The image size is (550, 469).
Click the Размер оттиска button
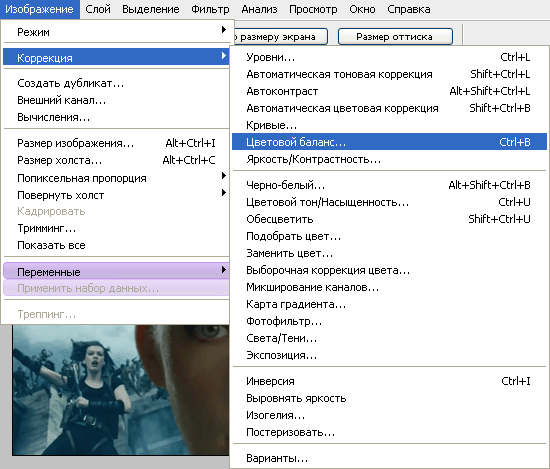coord(395,36)
